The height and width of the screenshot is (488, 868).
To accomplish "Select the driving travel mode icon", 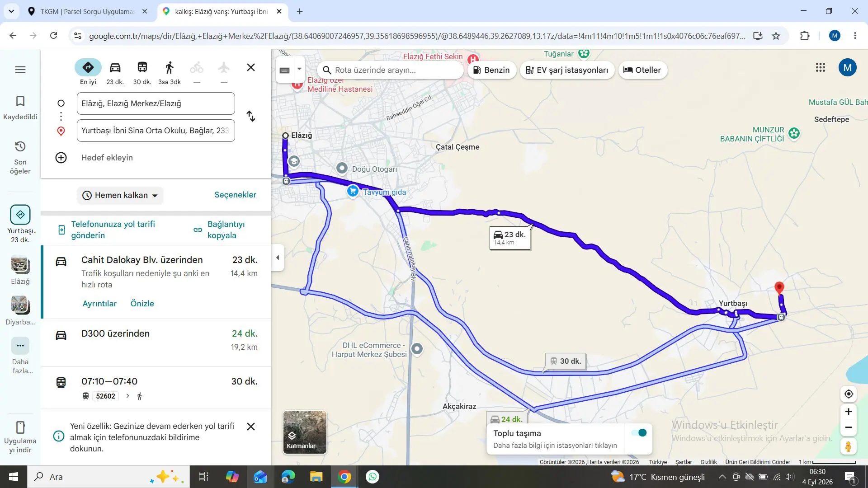I will (x=115, y=68).
